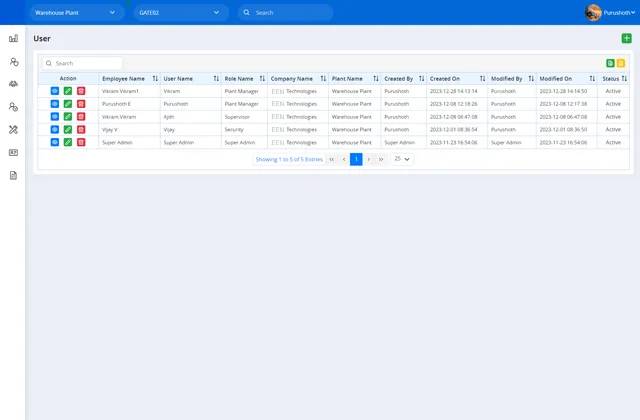This screenshot has width=640, height=420.
Task: Open the rows-per-page 25 dropdown
Action: point(403,159)
